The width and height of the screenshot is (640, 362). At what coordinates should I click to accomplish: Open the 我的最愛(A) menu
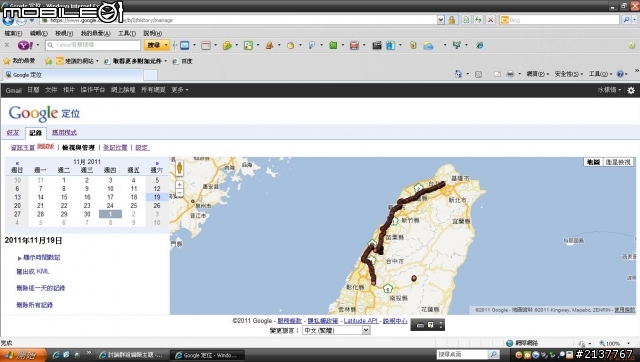[x=95, y=33]
